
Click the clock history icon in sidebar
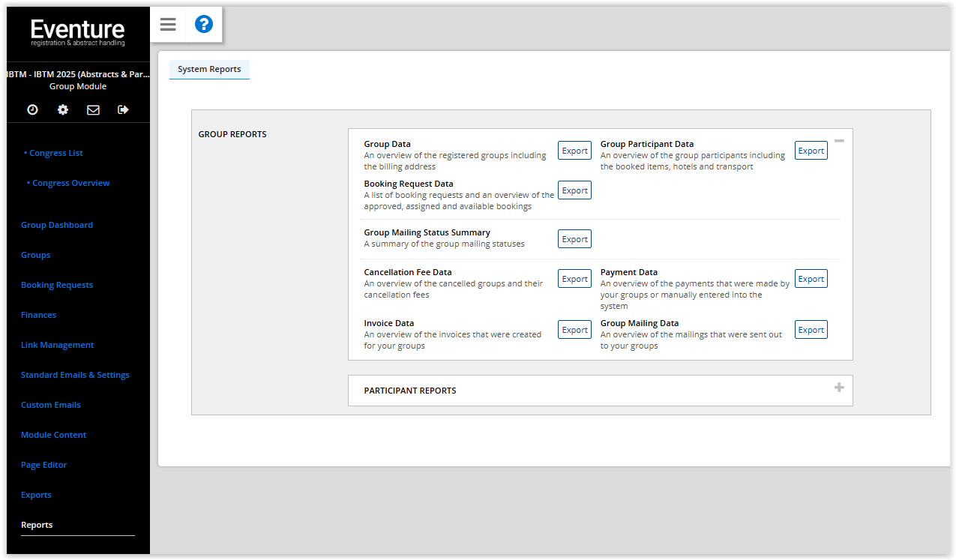click(32, 109)
